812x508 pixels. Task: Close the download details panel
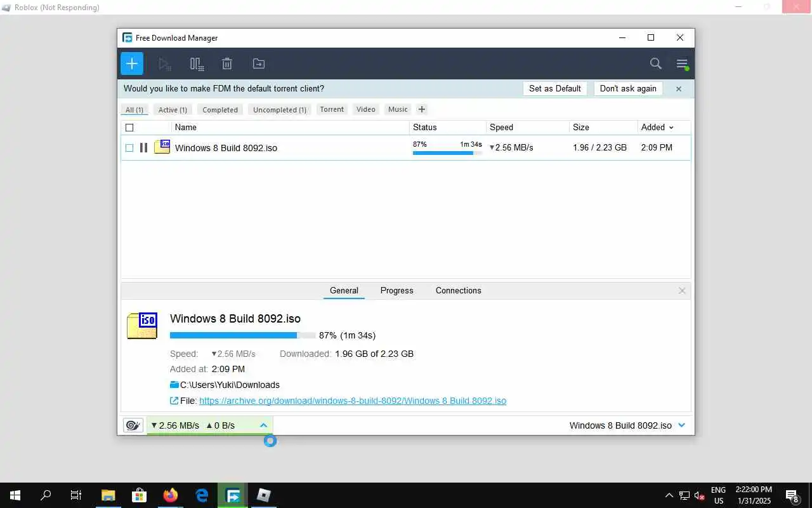pyautogui.click(x=682, y=291)
